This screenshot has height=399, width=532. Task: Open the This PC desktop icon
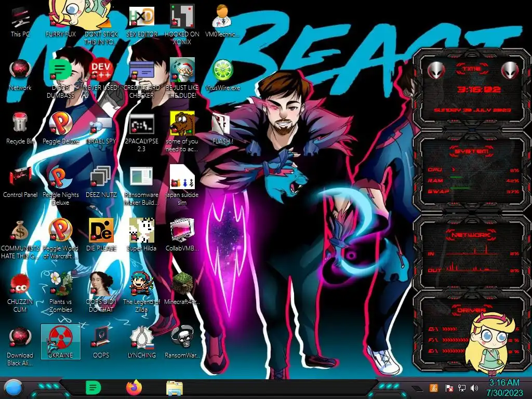click(20, 21)
